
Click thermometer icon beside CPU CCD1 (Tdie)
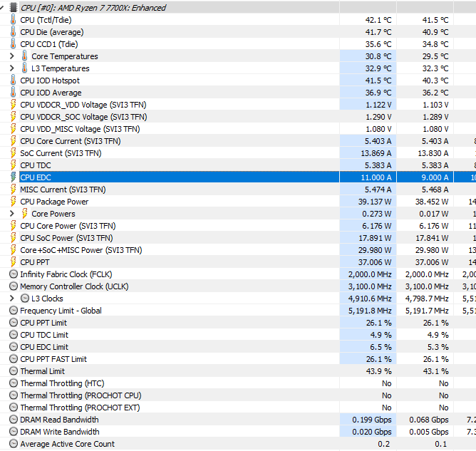[13, 44]
